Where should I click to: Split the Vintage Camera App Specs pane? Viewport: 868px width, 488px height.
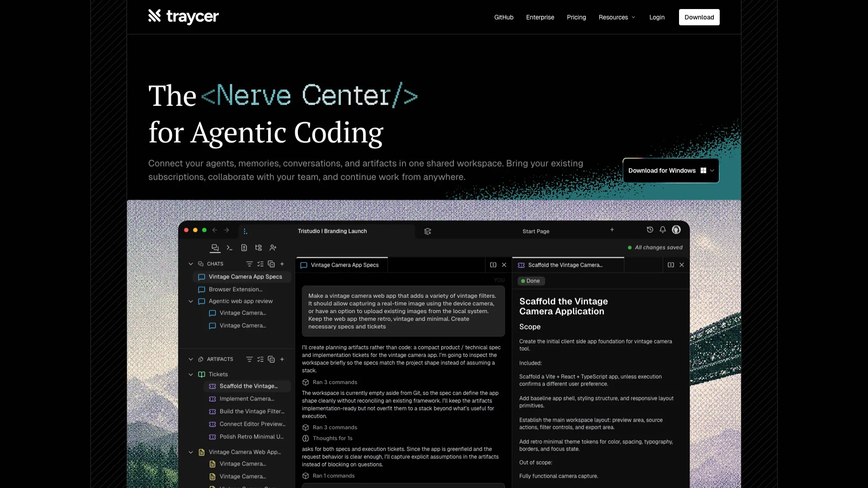point(493,265)
